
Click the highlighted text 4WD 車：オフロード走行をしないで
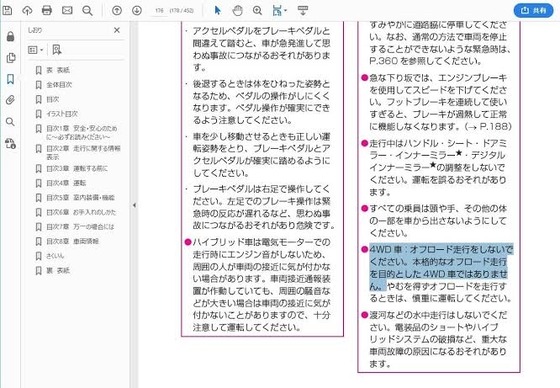(441, 249)
